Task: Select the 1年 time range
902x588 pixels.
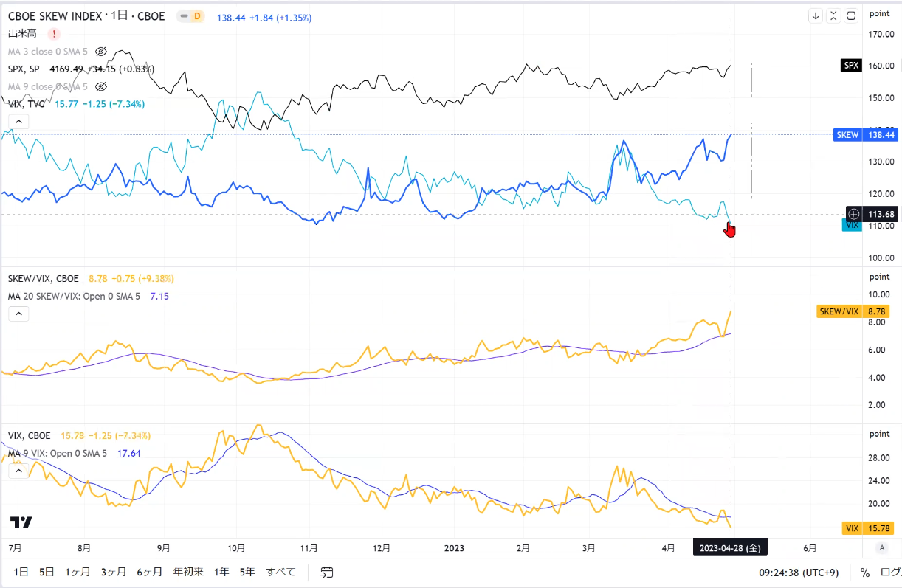Action: tap(221, 572)
